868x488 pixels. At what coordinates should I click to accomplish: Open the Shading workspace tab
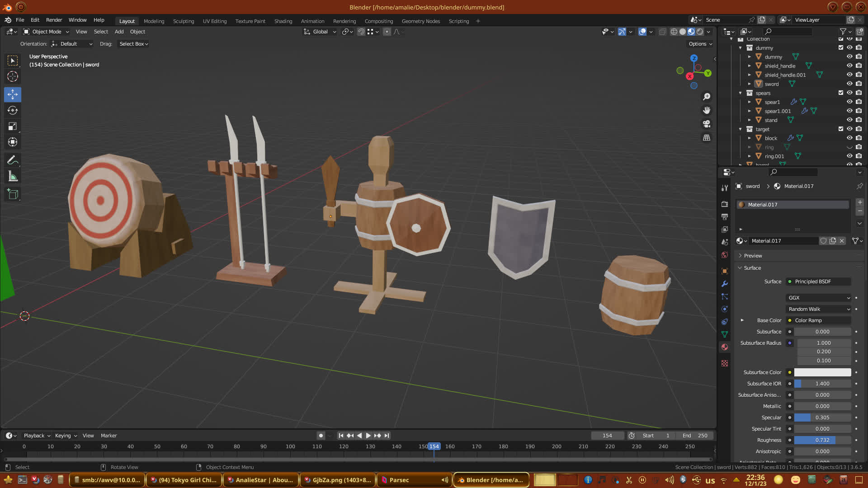pyautogui.click(x=283, y=21)
